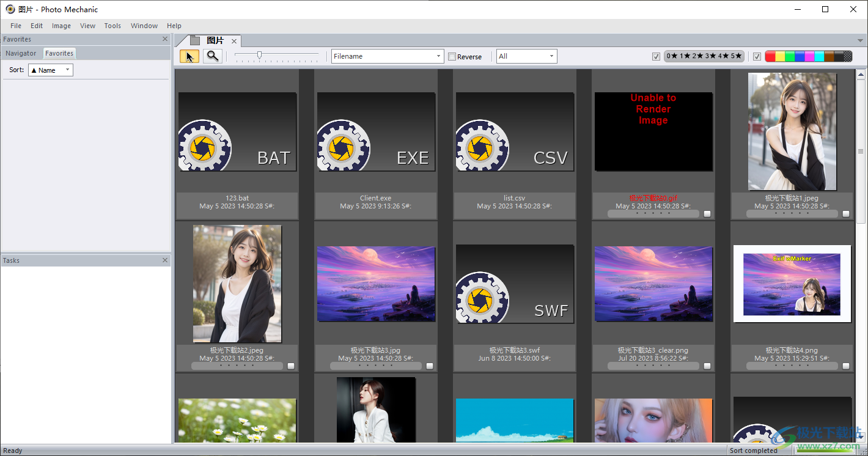The width and height of the screenshot is (868, 456).
Task: Tag the 极光下载站1.jpeg checkbox
Action: click(x=846, y=214)
